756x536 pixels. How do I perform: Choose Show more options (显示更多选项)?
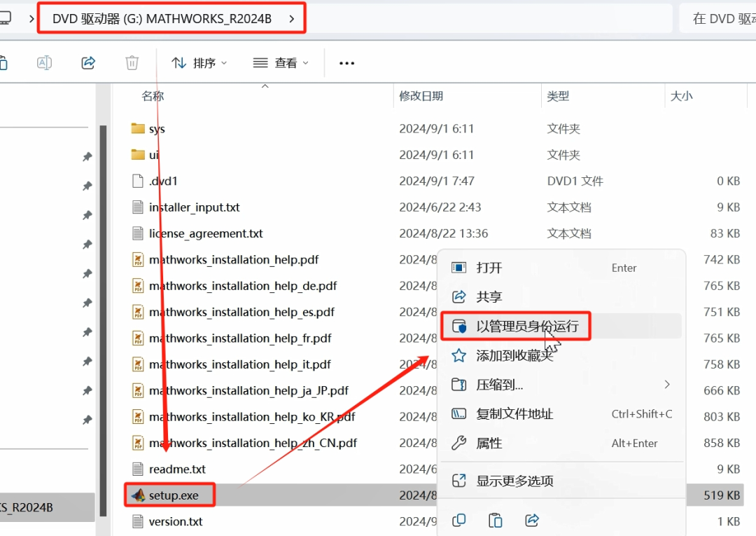[561, 481]
